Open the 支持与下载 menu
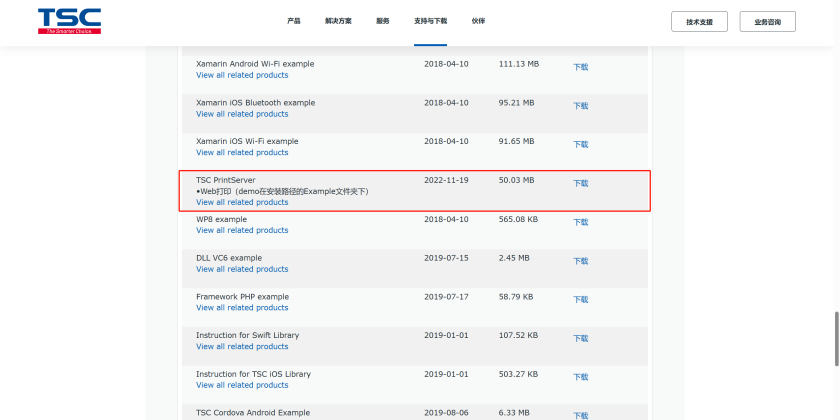The image size is (840, 420). pyautogui.click(x=430, y=21)
